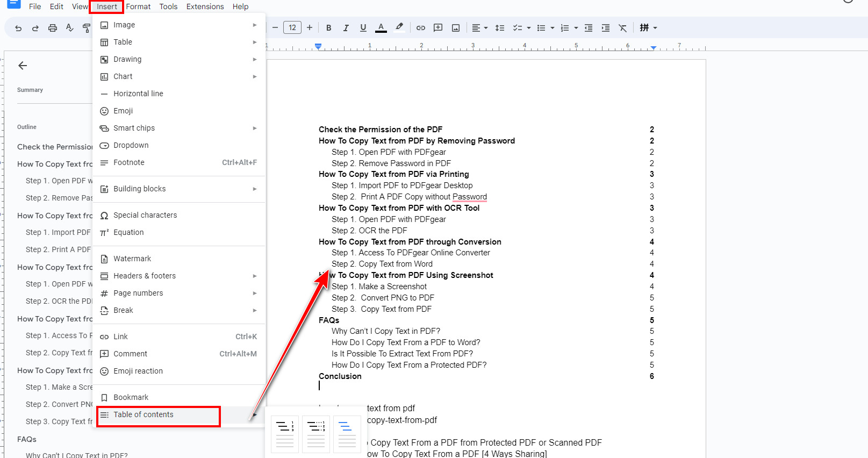This screenshot has width=868, height=458.
Task: Click the Increase indent icon
Action: tap(606, 28)
